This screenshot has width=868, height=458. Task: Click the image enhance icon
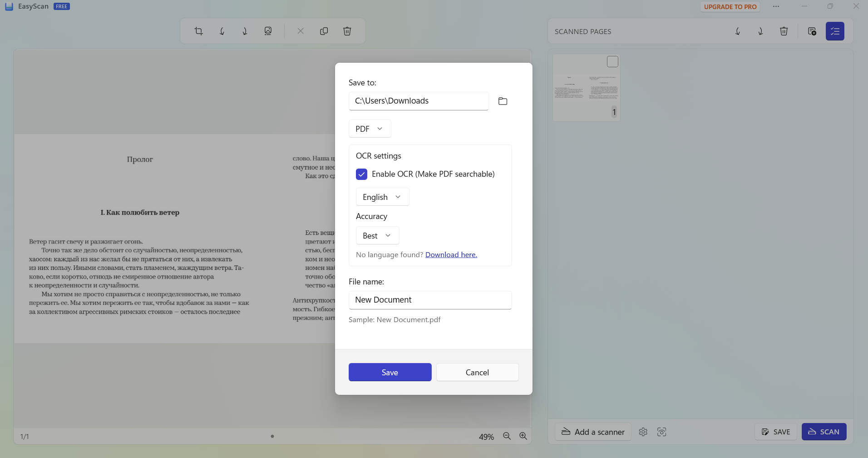[x=268, y=31]
